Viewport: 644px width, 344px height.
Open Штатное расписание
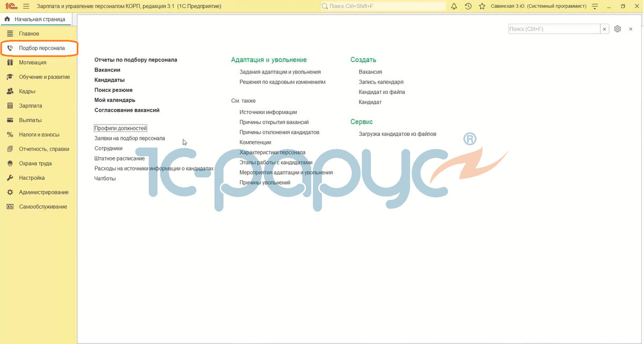tap(120, 158)
